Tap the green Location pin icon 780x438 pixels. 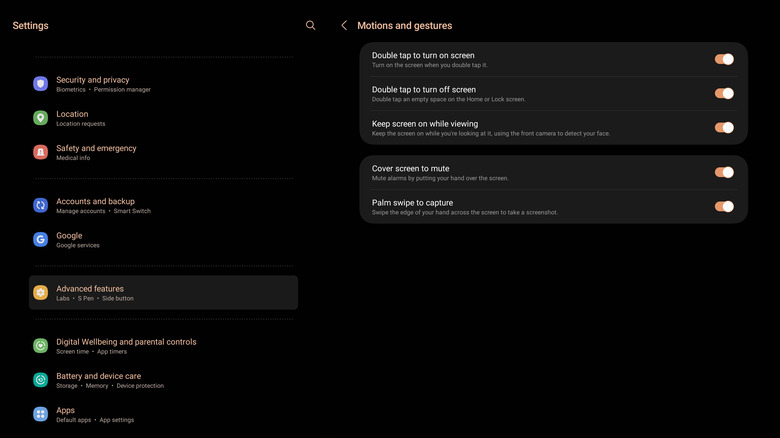click(40, 118)
